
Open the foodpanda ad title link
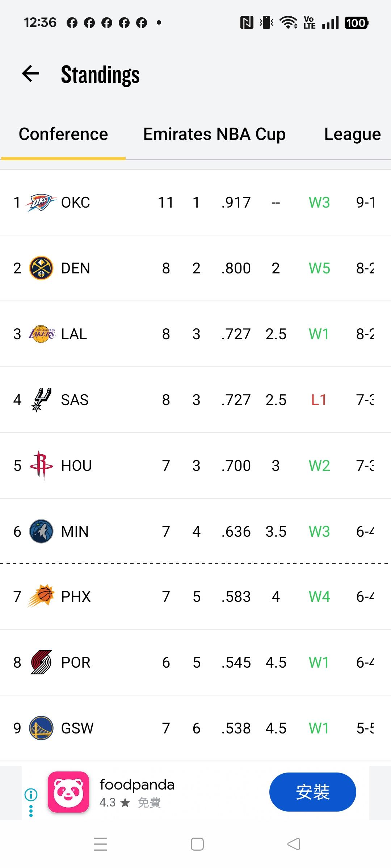point(137,785)
